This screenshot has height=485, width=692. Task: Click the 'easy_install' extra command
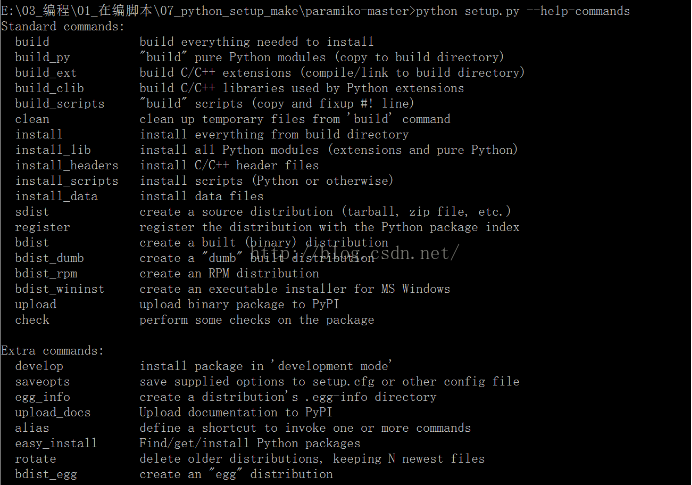pyautogui.click(x=56, y=444)
